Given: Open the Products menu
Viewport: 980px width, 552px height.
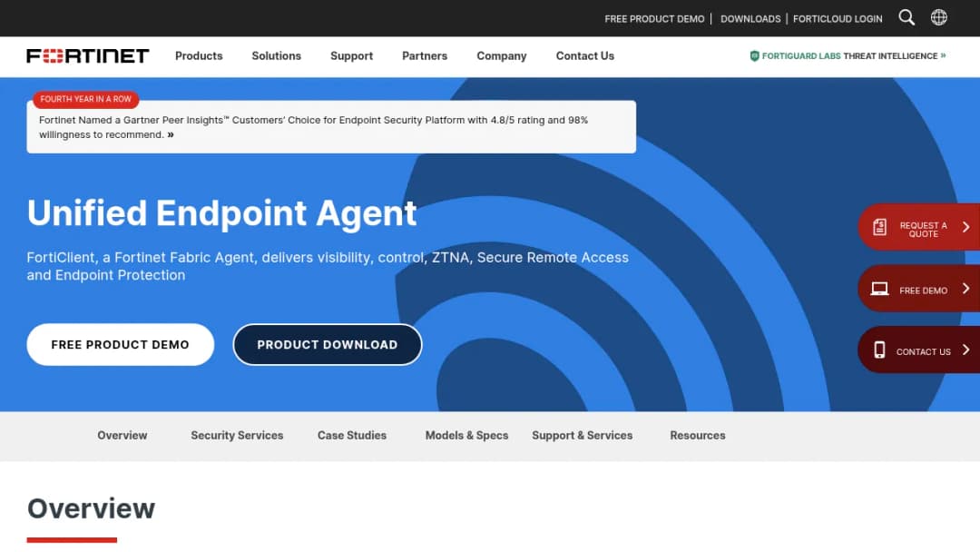Looking at the screenshot, I should [199, 55].
